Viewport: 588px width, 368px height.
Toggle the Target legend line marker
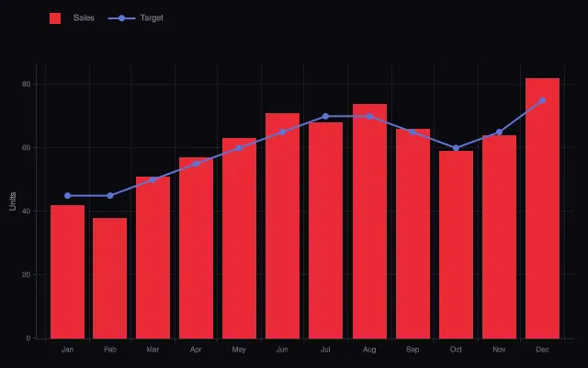[x=121, y=18]
